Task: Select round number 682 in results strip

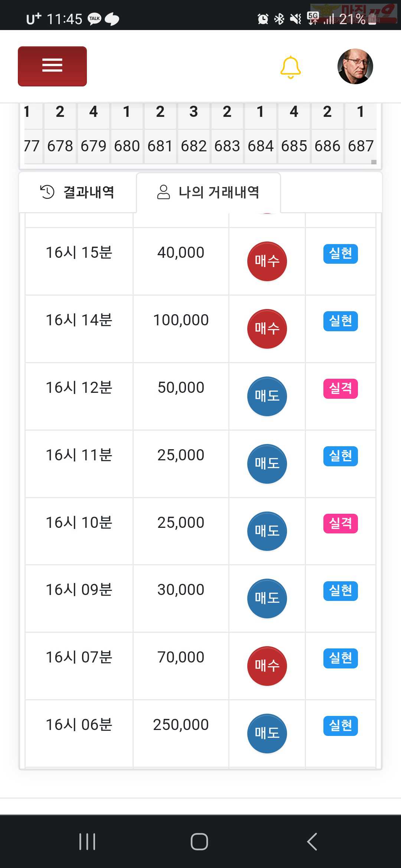Action: pos(194,146)
